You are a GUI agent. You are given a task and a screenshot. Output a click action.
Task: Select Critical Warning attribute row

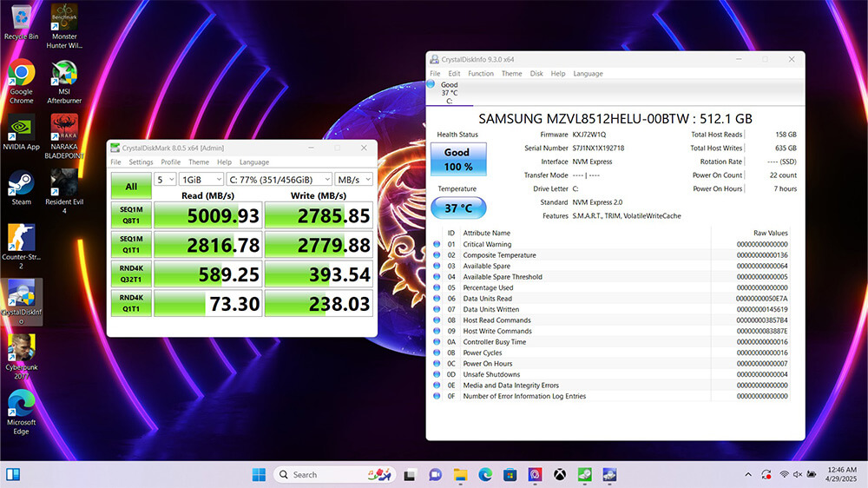611,244
